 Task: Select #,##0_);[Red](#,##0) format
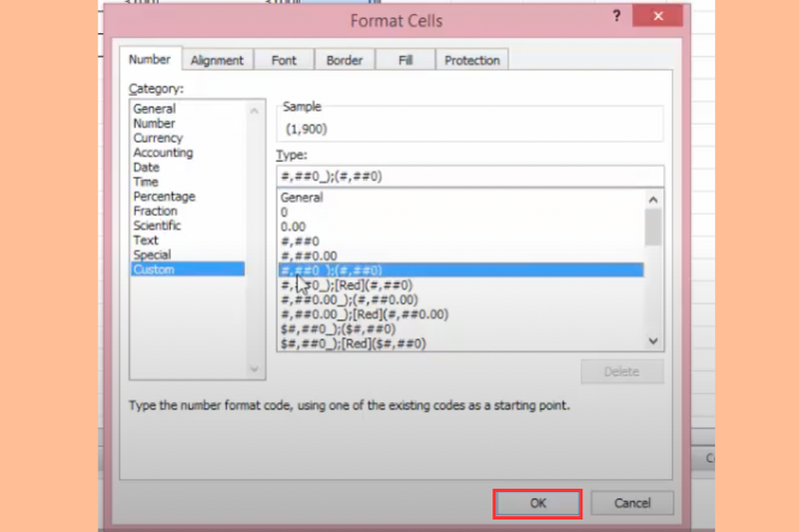(x=461, y=285)
